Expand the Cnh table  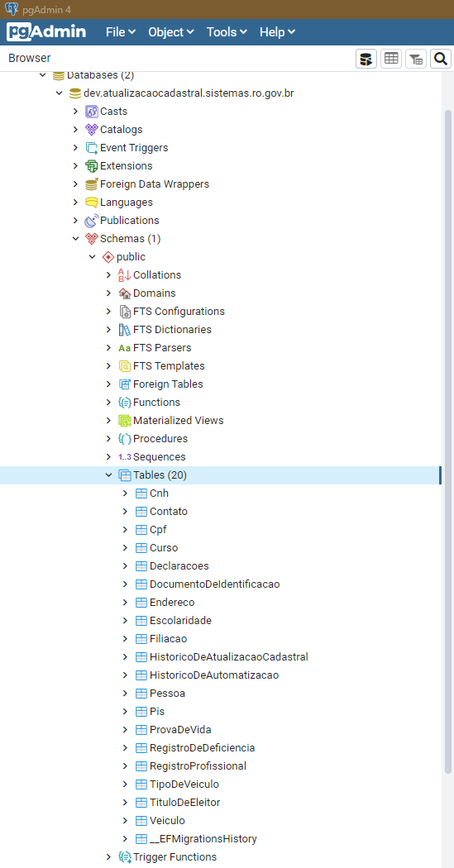pyautogui.click(x=126, y=494)
